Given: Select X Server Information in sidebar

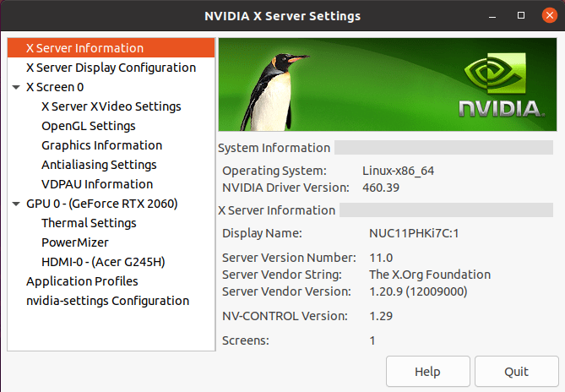Looking at the screenshot, I should [x=111, y=48].
